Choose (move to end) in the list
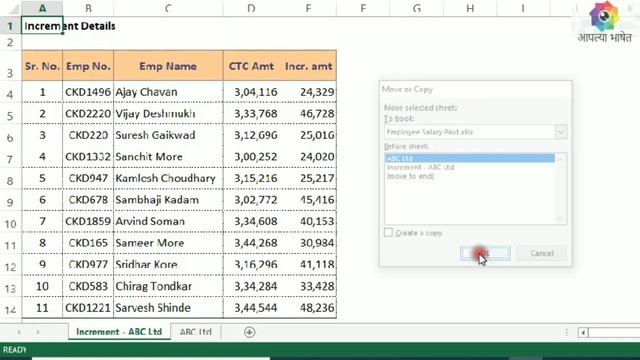This screenshot has height=360, width=640. [x=470, y=176]
